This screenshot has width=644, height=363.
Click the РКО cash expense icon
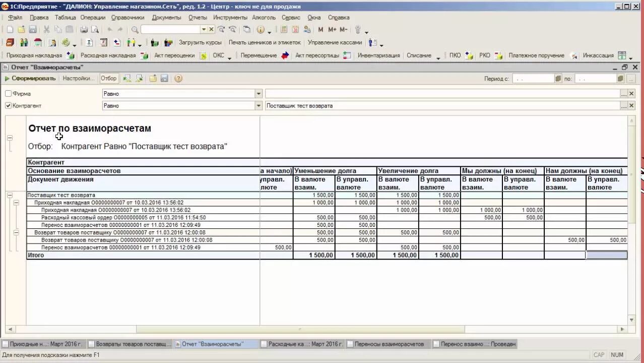[498, 55]
